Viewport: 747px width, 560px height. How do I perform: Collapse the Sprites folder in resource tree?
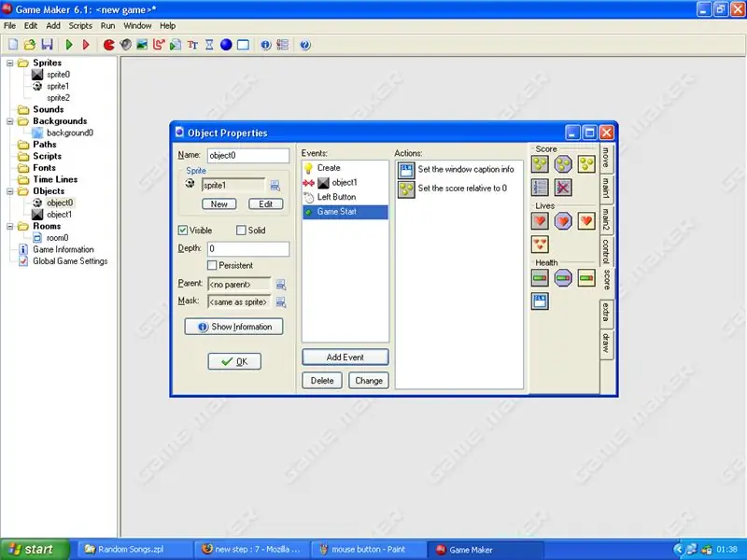[x=9, y=63]
